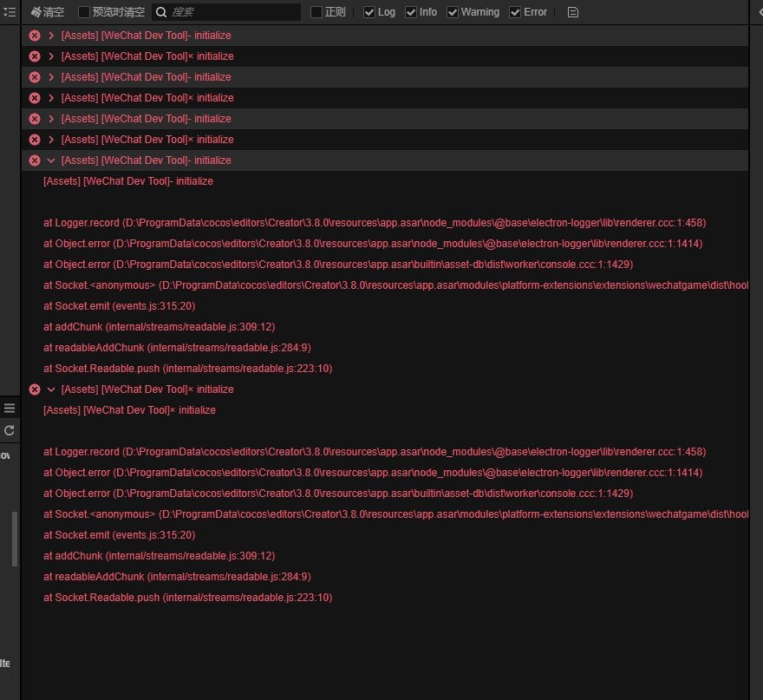763x700 pixels.
Task: Expand the first '- initialize' error entry
Action: [51, 36]
